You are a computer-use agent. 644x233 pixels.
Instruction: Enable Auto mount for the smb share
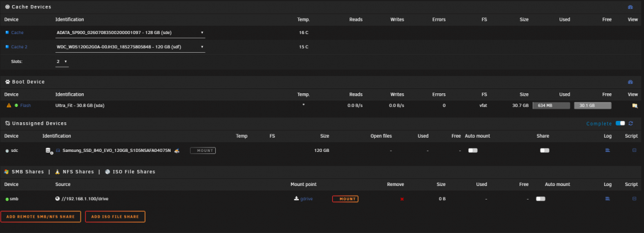pyautogui.click(x=540, y=198)
